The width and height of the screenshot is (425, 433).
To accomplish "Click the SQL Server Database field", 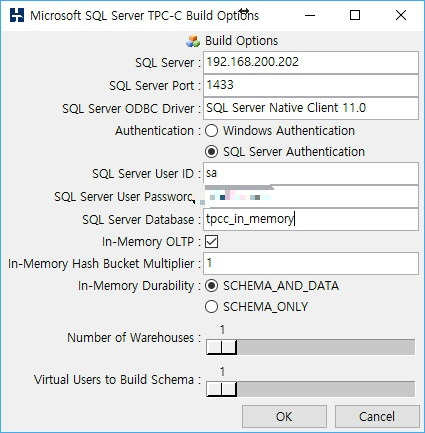I will (x=311, y=219).
